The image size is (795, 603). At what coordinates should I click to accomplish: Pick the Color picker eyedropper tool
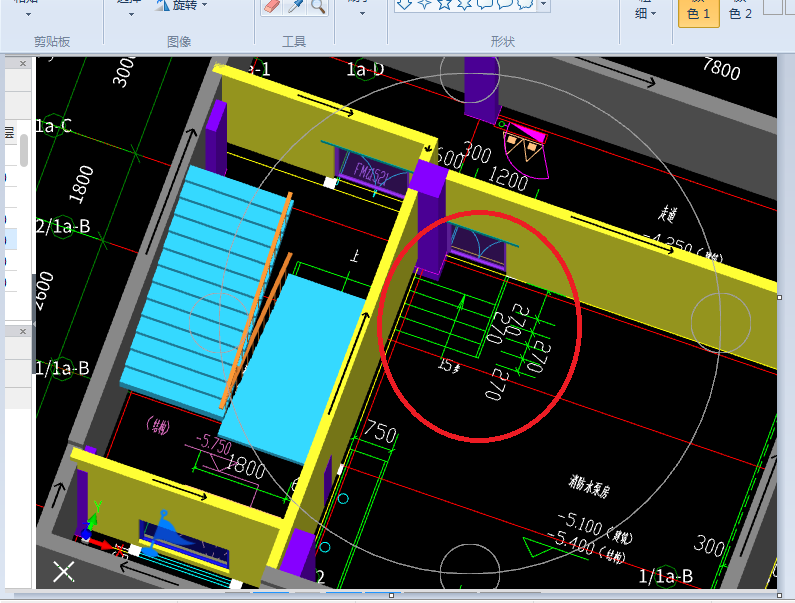coord(295,6)
